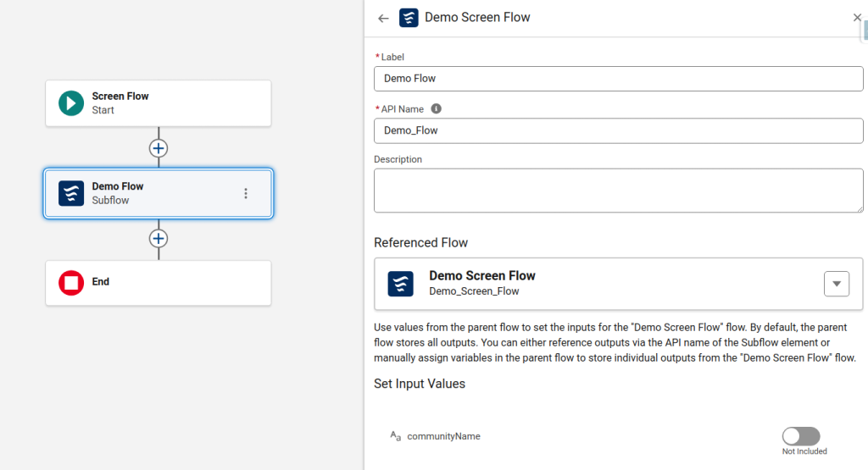Click into the Description text area
Screen dimensions: 868x470
[618, 191]
